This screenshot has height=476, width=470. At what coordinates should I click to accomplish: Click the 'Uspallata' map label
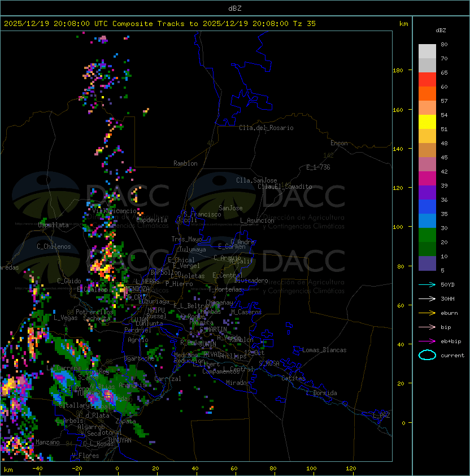53,225
